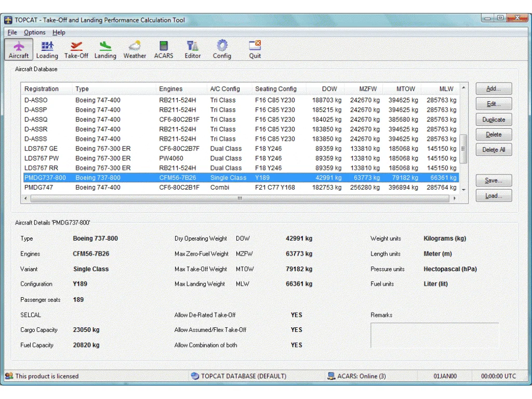Click the vertical scrollbar thumb of aircraft list
The image size is (532, 399).
coord(463,149)
